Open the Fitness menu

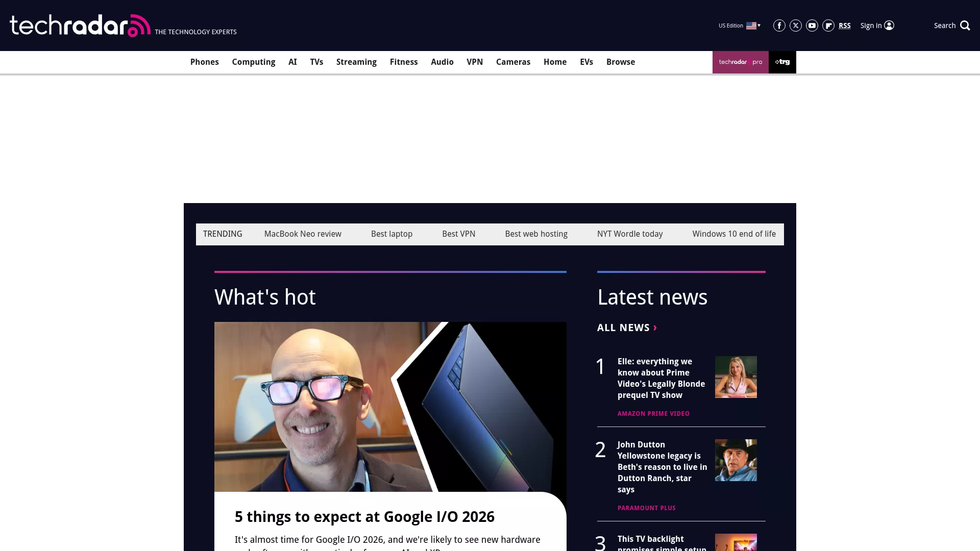pyautogui.click(x=404, y=62)
